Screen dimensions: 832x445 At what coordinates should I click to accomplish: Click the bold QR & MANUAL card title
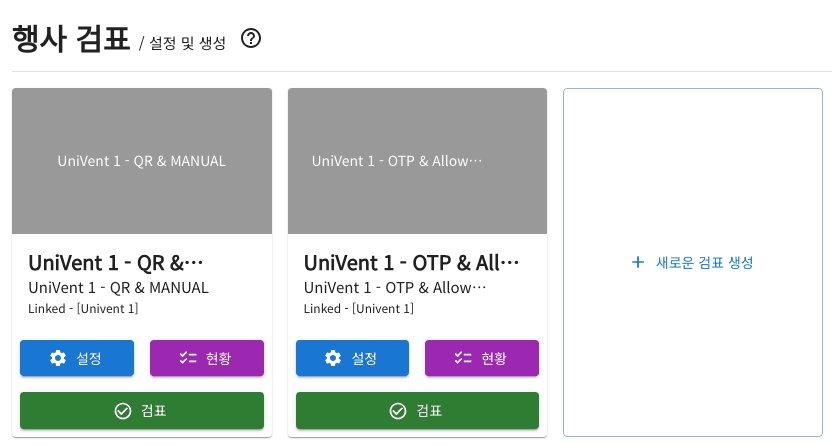point(116,262)
